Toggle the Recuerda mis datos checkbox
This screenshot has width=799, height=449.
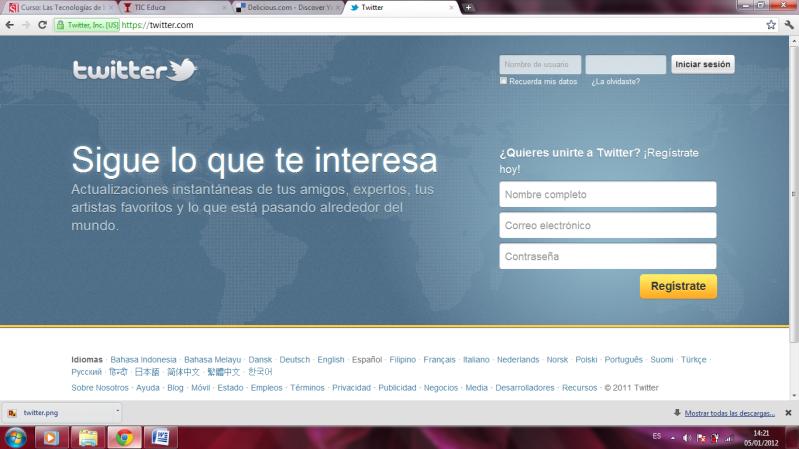503,81
